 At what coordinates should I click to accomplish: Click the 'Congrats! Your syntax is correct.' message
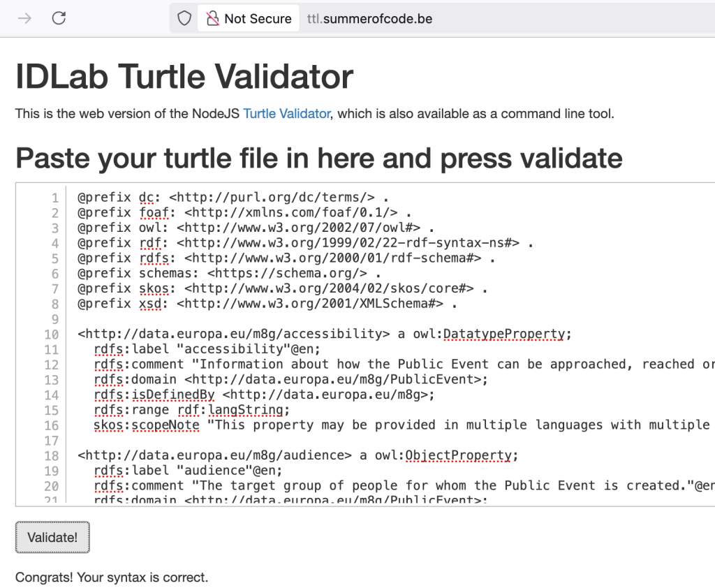pyautogui.click(x=112, y=577)
